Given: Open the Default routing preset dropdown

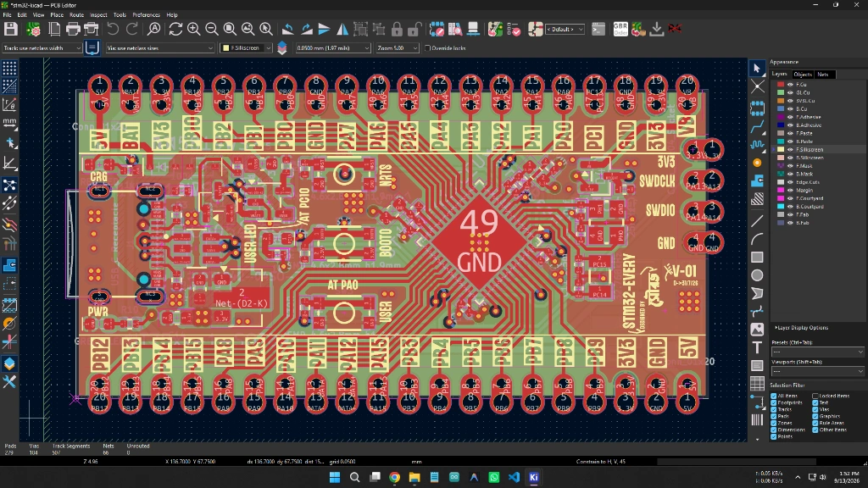Looking at the screenshot, I should coord(565,30).
